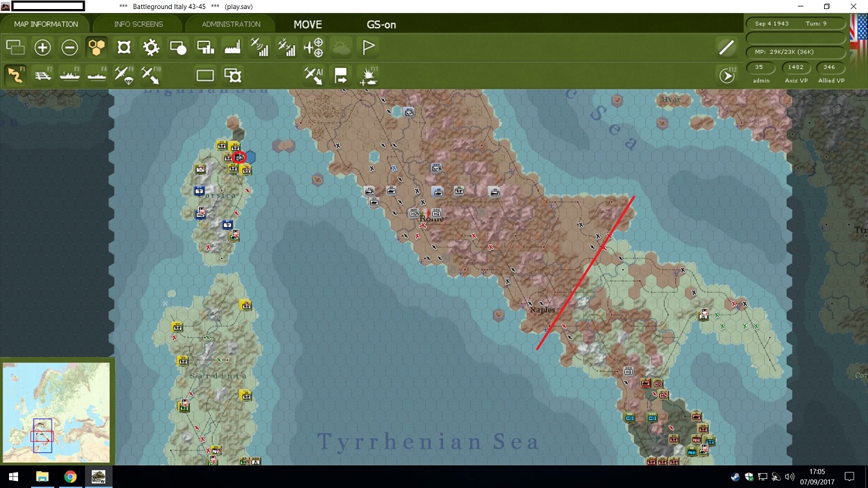The height and width of the screenshot is (488, 868).
Task: Click the empty rectangle selection icon
Action: pos(205,76)
